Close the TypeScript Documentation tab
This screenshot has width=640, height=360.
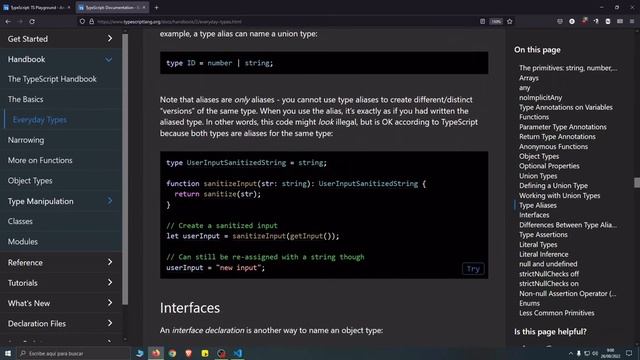(144, 7)
